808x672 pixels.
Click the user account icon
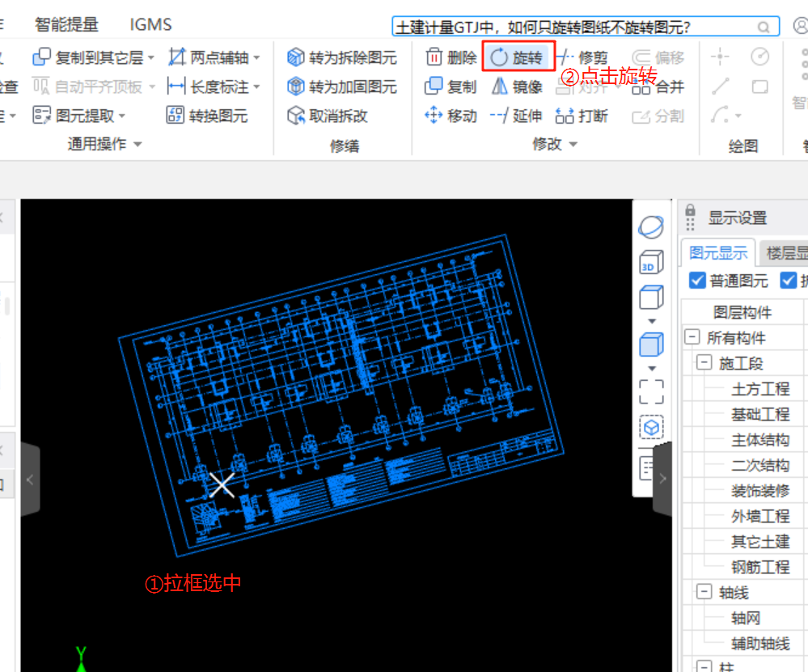tap(801, 25)
